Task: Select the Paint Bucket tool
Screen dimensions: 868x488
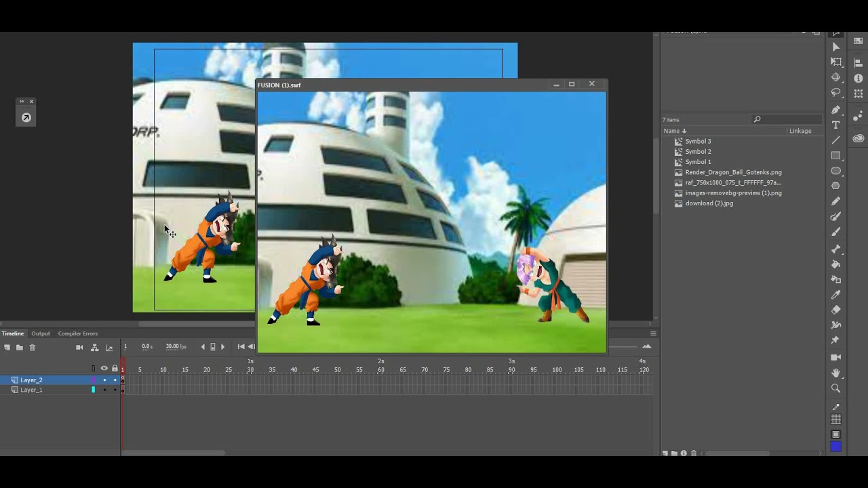Action: pos(836,264)
